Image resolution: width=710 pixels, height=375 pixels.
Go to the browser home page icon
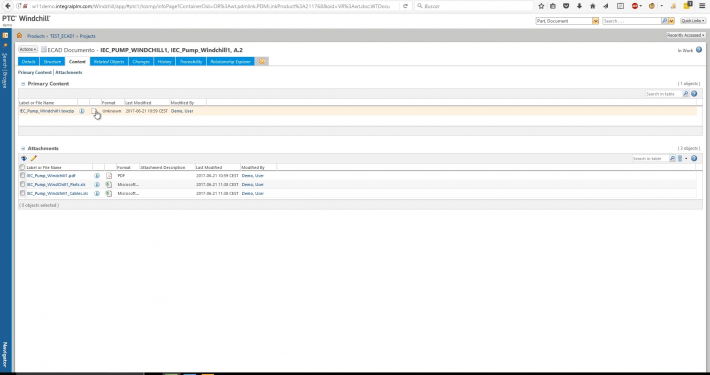point(593,6)
